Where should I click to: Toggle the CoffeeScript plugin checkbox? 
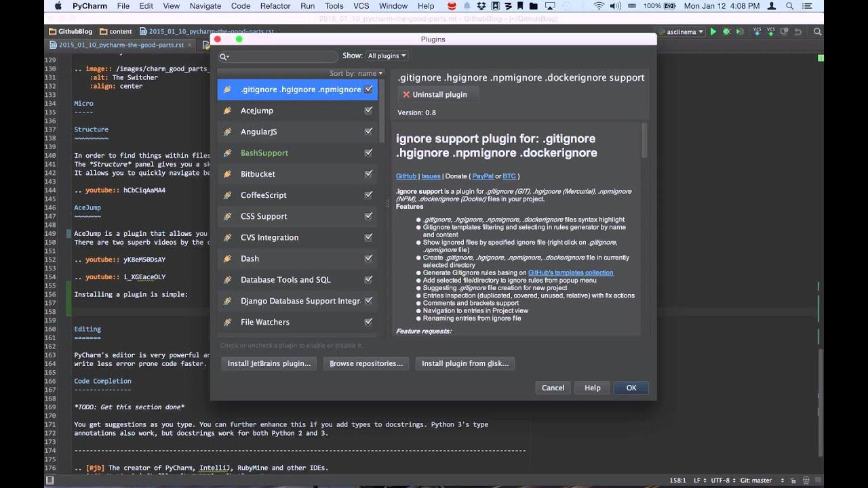[368, 195]
